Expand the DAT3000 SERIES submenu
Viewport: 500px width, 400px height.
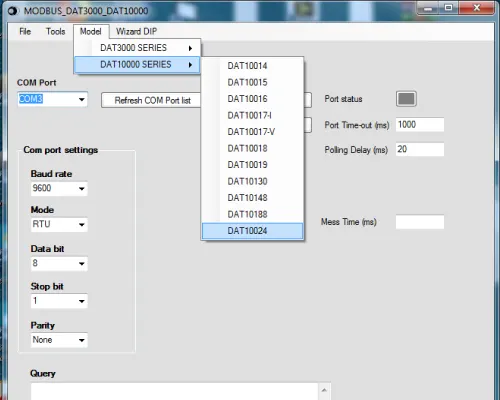137,48
